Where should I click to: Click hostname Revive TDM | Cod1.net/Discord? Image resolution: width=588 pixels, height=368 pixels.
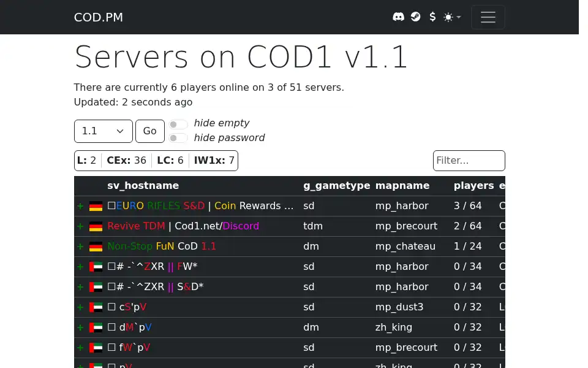pyautogui.click(x=183, y=226)
